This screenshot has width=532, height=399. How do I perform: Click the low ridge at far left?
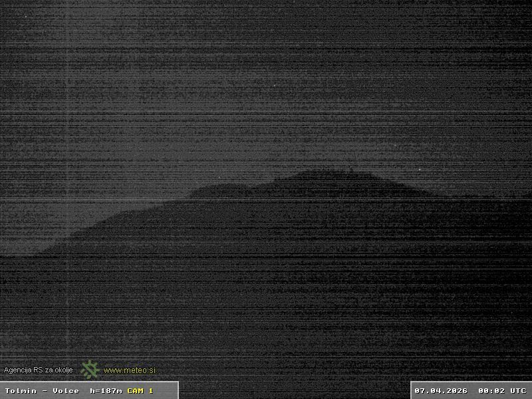click(x=27, y=253)
